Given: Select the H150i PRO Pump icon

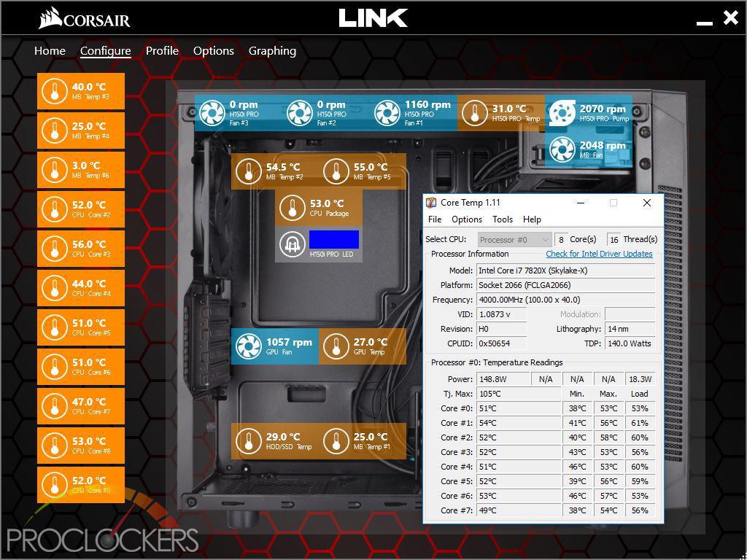Looking at the screenshot, I should (x=562, y=113).
